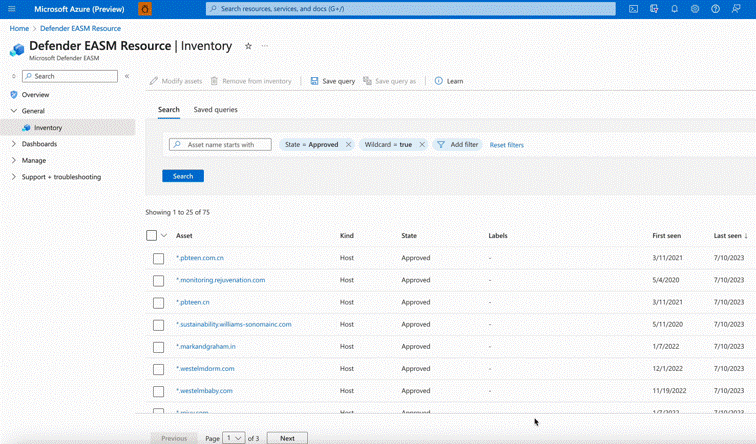Click the Asset name starts with field
Viewport: 756px width, 444px height.
220,145
